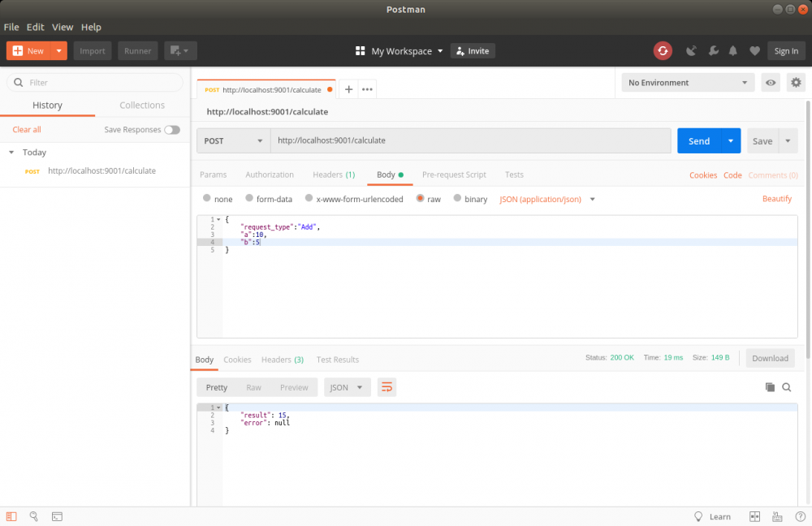Switch to the Params tab

[x=214, y=175]
